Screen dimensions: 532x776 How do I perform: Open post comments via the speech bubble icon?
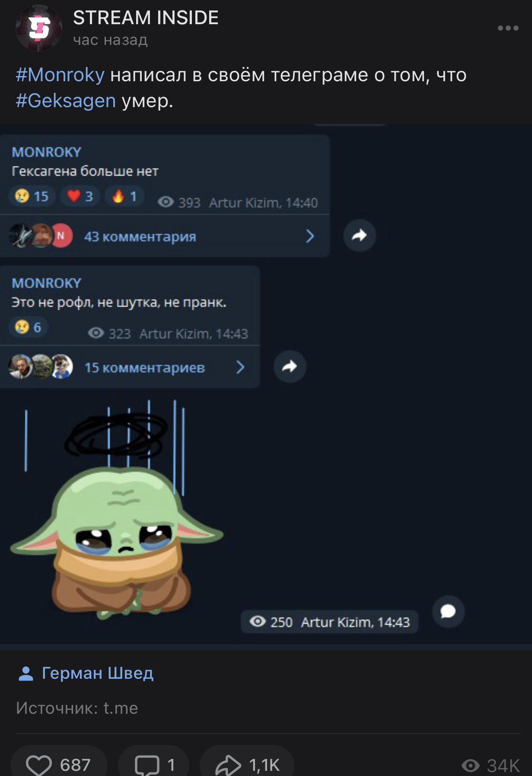pos(154,764)
